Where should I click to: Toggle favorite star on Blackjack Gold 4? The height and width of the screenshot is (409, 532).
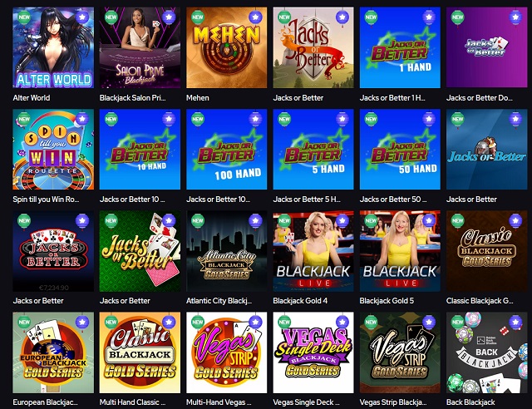[x=342, y=220]
